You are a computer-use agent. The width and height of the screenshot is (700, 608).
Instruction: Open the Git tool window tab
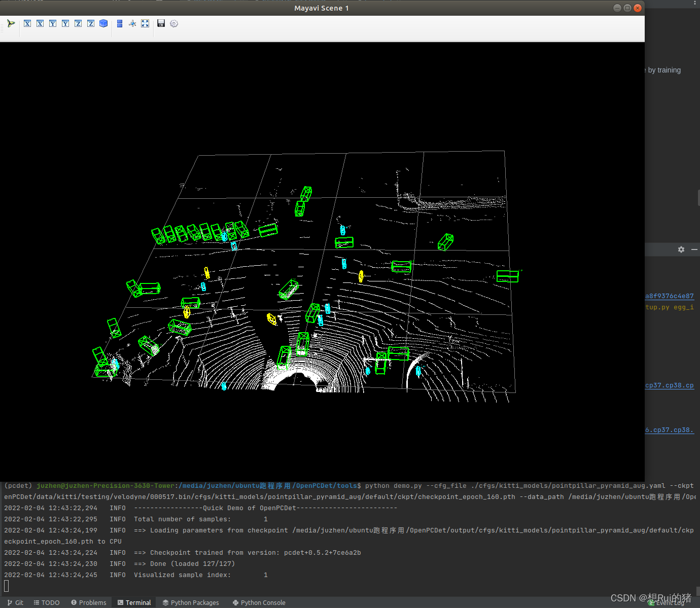15,602
